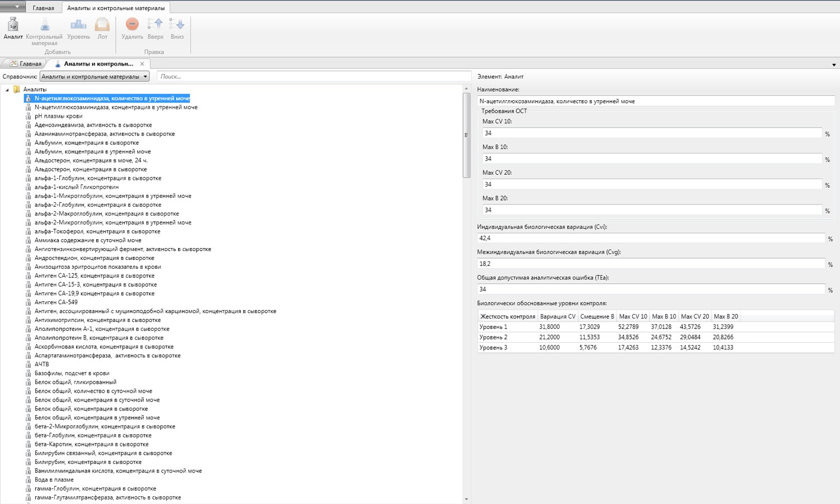The height and width of the screenshot is (504, 840).
Task: Click the Жесткость контроля column header
Action: 507,316
